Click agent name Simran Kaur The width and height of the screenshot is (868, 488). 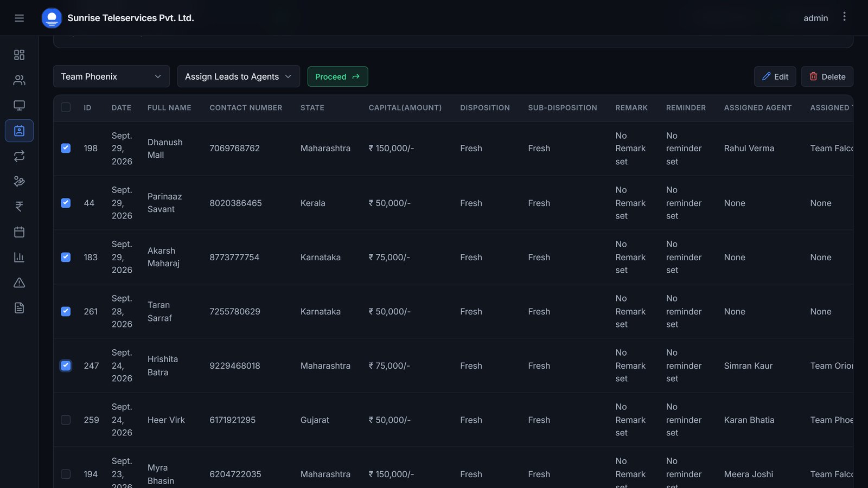[x=749, y=365]
